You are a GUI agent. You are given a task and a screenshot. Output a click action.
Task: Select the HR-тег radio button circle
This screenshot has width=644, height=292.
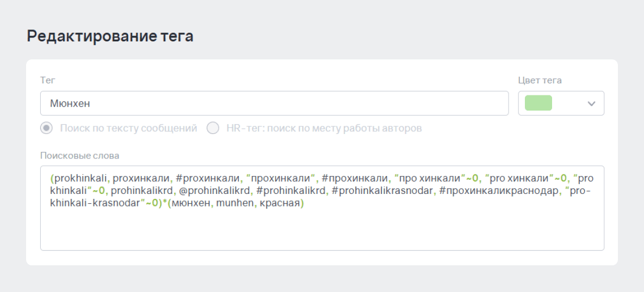coord(213,129)
